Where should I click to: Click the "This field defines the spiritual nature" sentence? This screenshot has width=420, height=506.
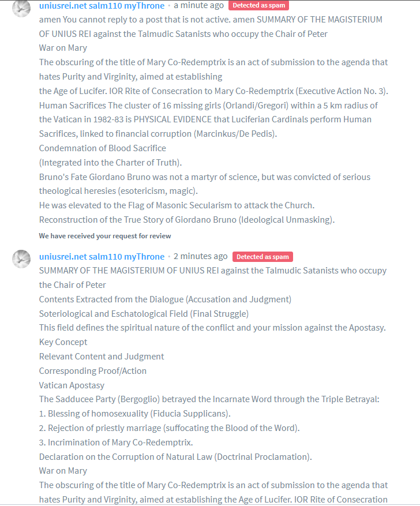[x=212, y=328]
